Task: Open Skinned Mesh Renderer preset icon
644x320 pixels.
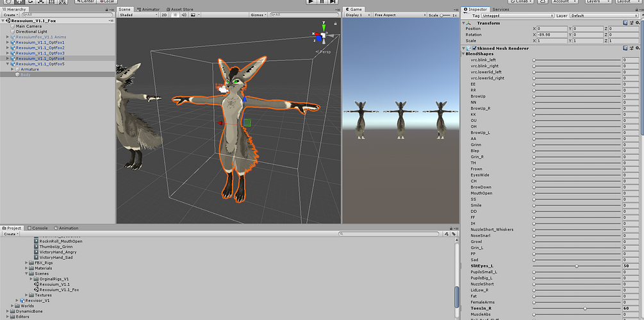Action: tap(631, 48)
